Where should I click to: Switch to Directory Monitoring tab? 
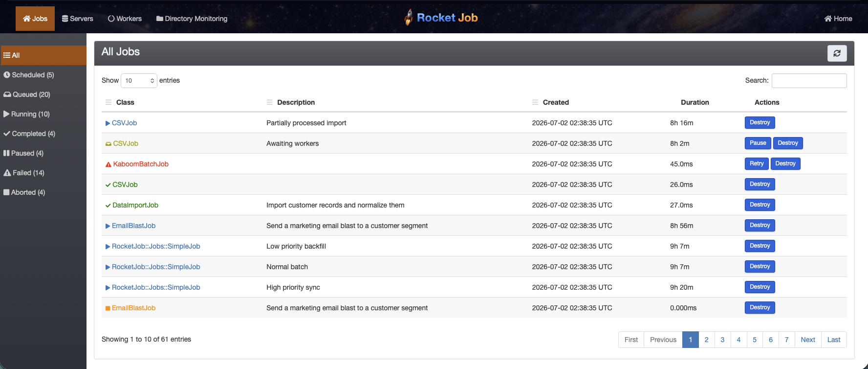tap(192, 19)
